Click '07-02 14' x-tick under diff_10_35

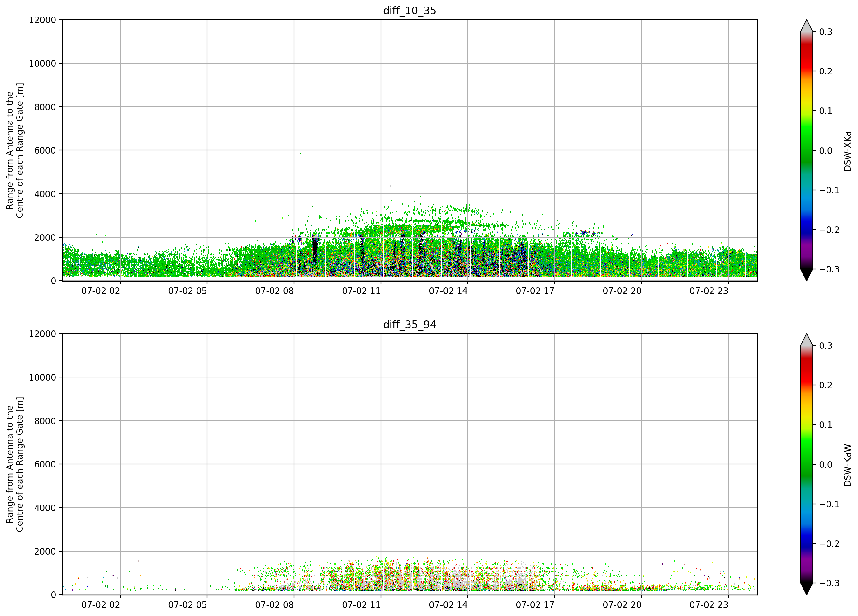[x=448, y=291]
